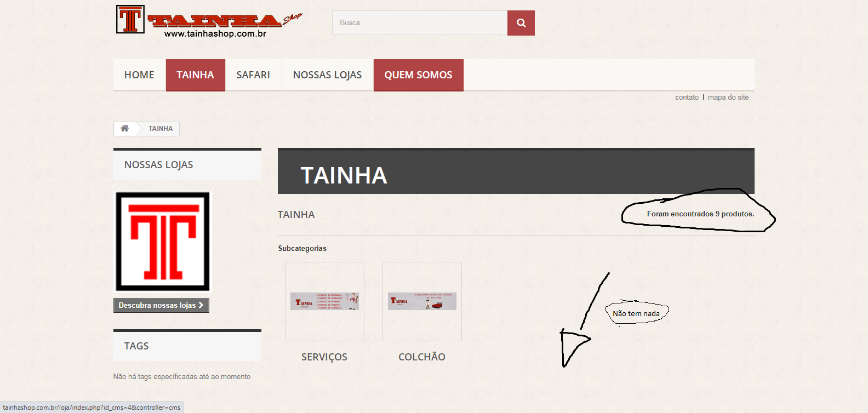Click the Tainha Shop logo in header
The height and width of the screenshot is (413, 868).
pos(209,21)
